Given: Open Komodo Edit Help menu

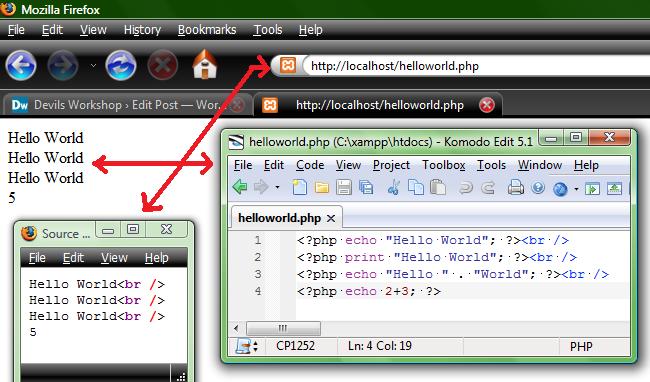Looking at the screenshot, I should 586,165.
